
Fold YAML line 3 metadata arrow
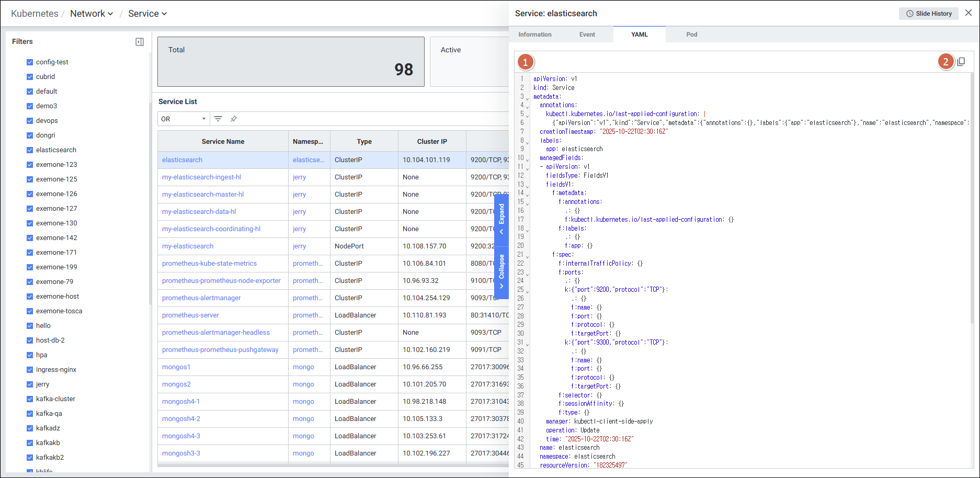[x=527, y=98]
